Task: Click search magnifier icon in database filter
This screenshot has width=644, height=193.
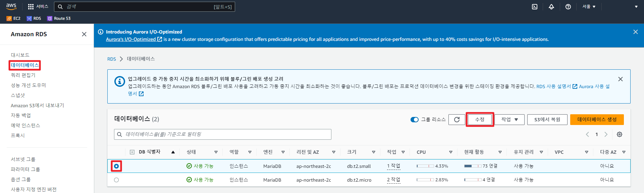Action: (x=119, y=134)
